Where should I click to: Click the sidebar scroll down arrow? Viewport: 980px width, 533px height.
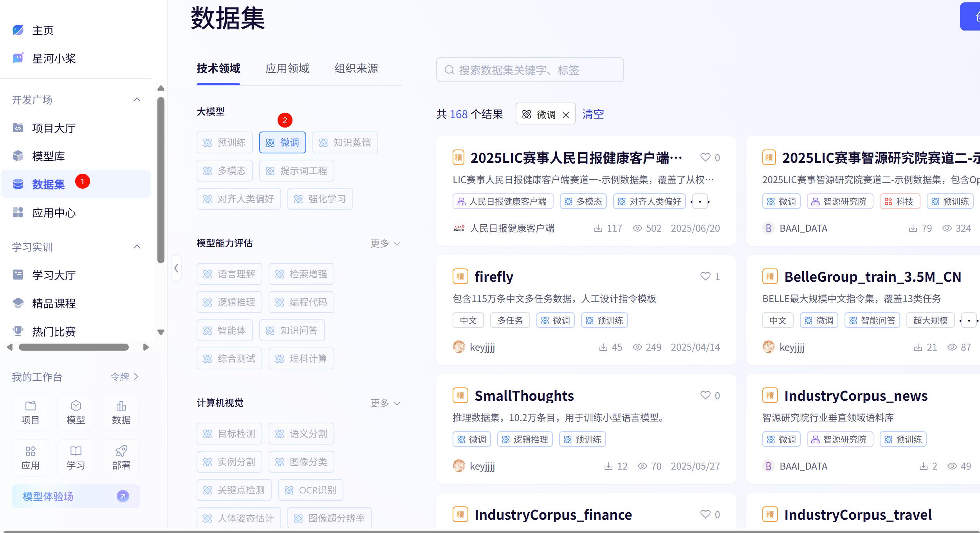(x=161, y=332)
